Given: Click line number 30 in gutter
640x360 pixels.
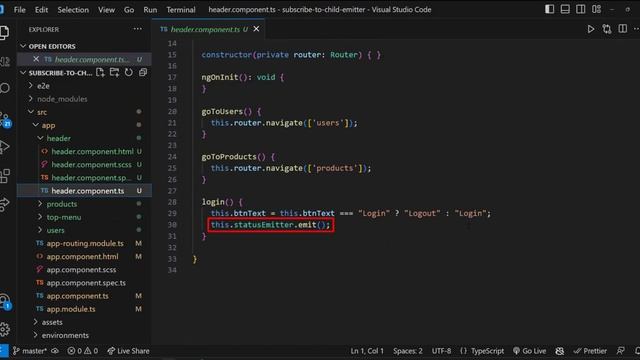Looking at the screenshot, I should 172,224.
